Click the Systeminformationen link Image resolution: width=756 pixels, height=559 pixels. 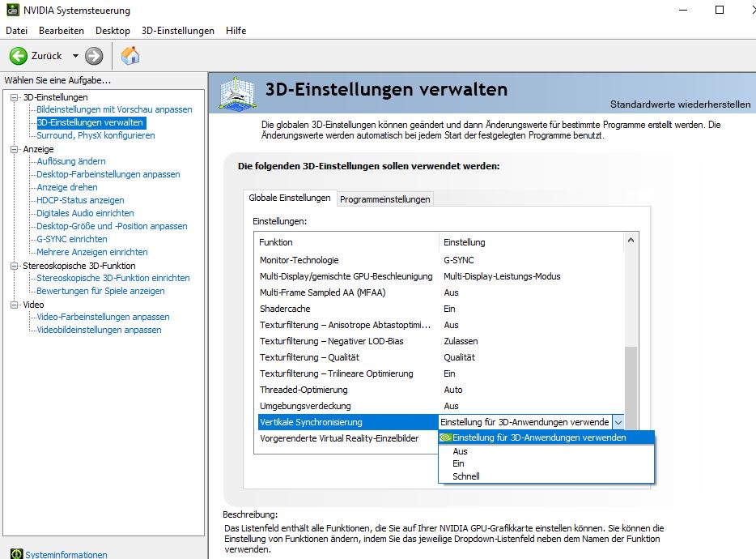pos(66,555)
